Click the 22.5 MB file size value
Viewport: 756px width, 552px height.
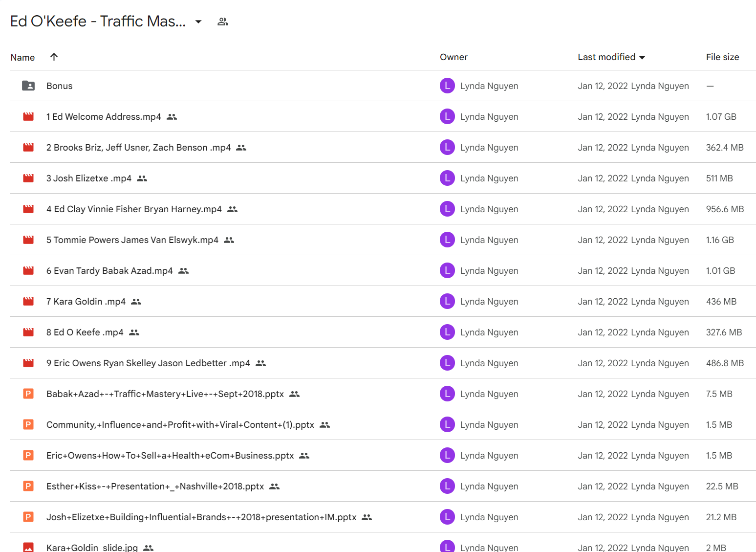722,486
